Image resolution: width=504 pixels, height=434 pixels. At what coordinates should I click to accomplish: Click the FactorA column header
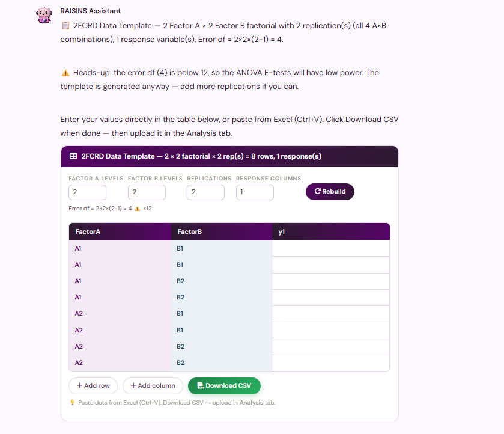pyautogui.click(x=120, y=231)
